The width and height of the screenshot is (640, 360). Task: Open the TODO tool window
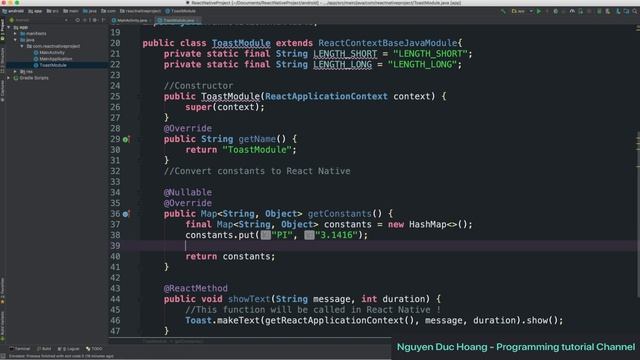tap(94, 349)
